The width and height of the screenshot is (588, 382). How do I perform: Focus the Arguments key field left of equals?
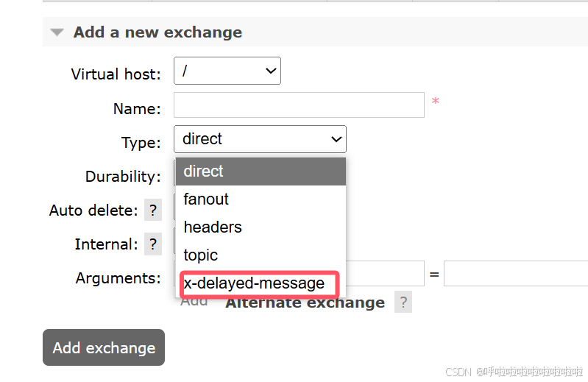[x=384, y=275]
